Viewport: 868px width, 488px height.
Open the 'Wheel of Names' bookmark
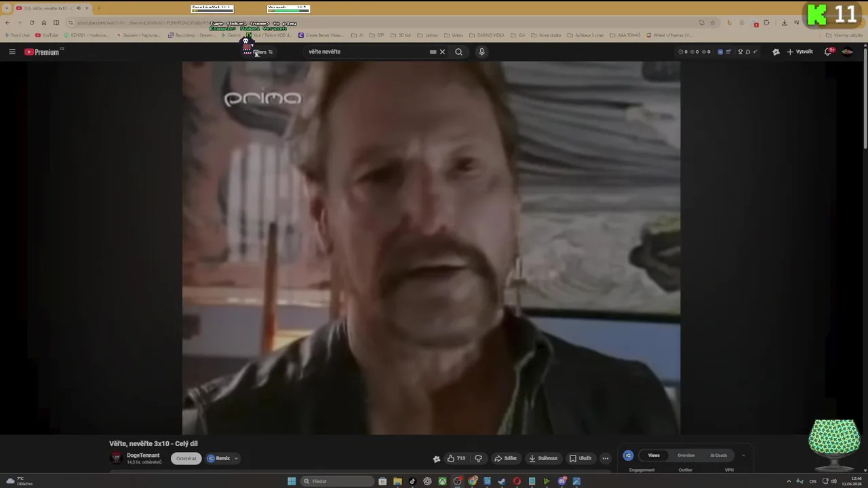(x=670, y=35)
